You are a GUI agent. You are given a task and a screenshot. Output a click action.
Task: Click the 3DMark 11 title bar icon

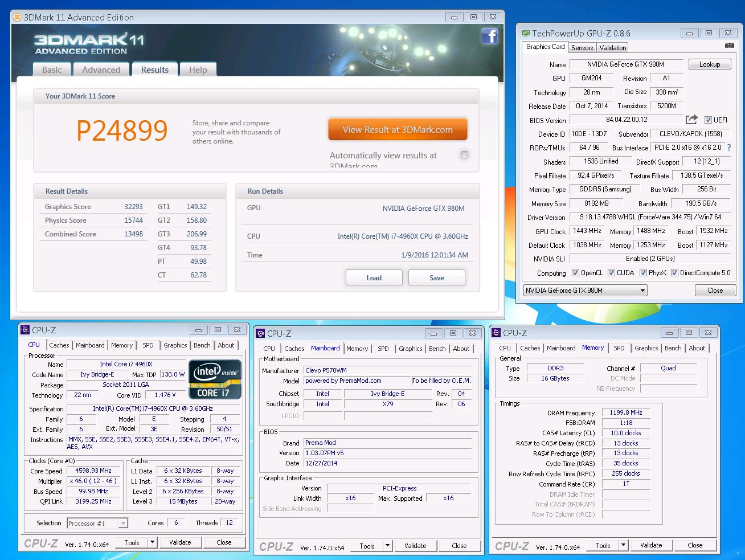pyautogui.click(x=17, y=17)
